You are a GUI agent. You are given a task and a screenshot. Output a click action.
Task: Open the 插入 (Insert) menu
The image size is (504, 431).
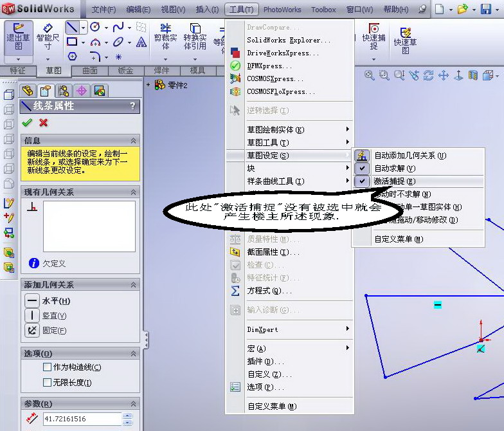click(207, 10)
